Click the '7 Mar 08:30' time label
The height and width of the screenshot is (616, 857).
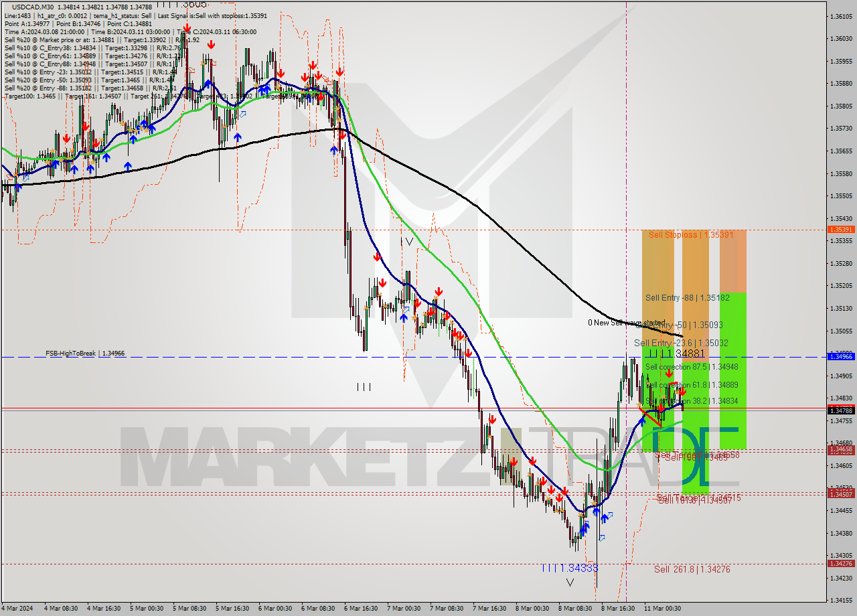[447, 609]
